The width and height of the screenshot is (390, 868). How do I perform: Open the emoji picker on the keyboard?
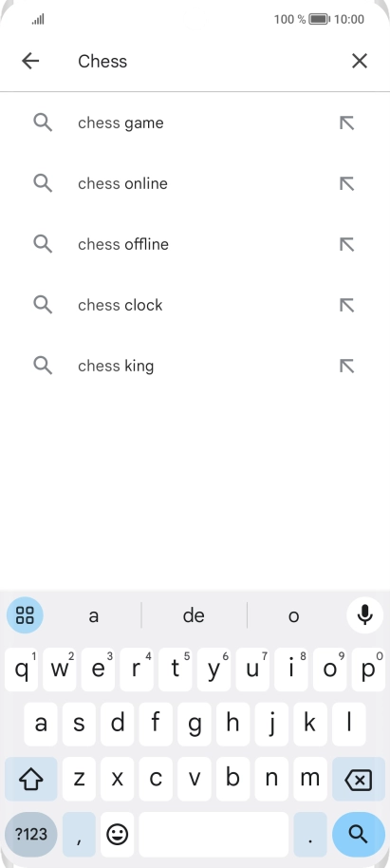pos(118,834)
